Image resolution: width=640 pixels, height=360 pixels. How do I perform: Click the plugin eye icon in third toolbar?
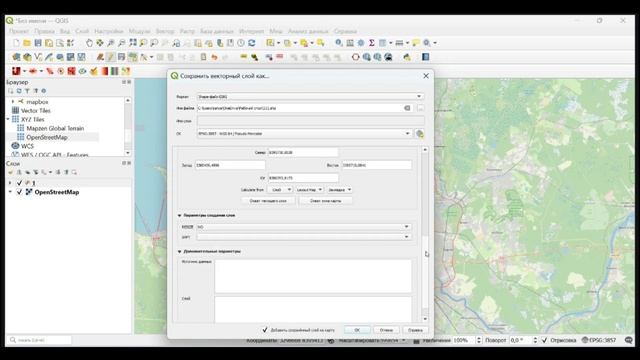pyautogui.click(x=82, y=71)
